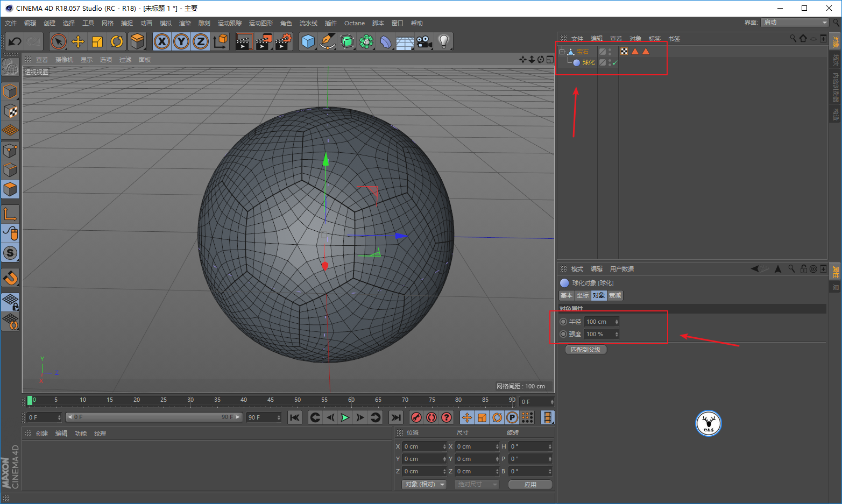Render the active view
Viewport: 842px width, 504px height.
point(244,41)
